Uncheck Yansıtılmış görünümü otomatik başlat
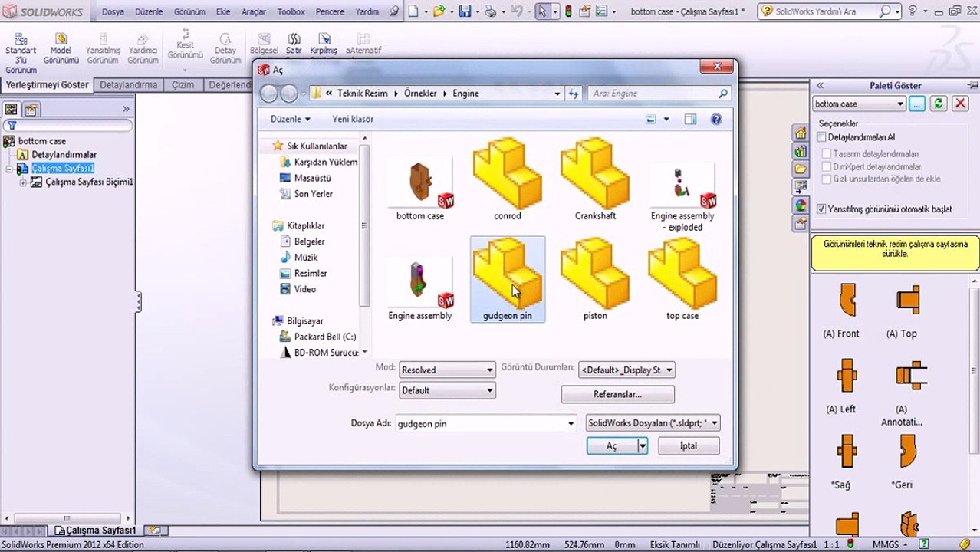This screenshot has height=552, width=980. click(821, 209)
